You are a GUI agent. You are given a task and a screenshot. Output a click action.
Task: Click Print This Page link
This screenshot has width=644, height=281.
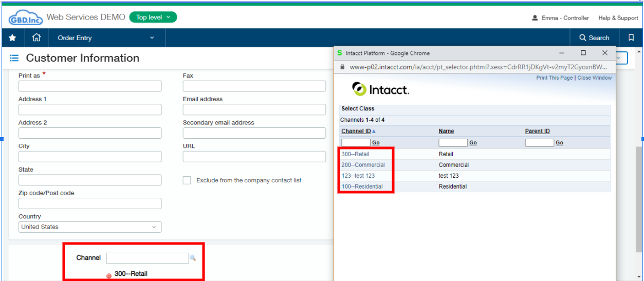pyautogui.click(x=554, y=78)
